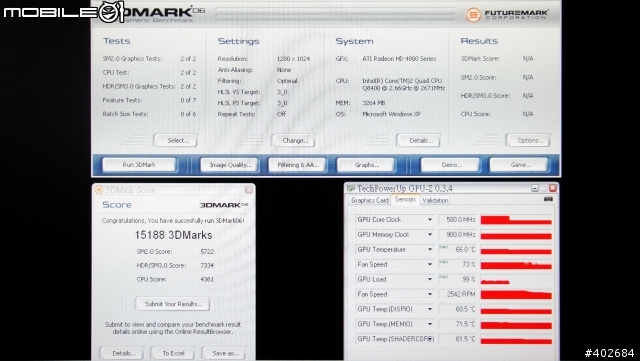Click the 15188 3DMarks score text
The image size is (640, 361).
pyautogui.click(x=173, y=235)
